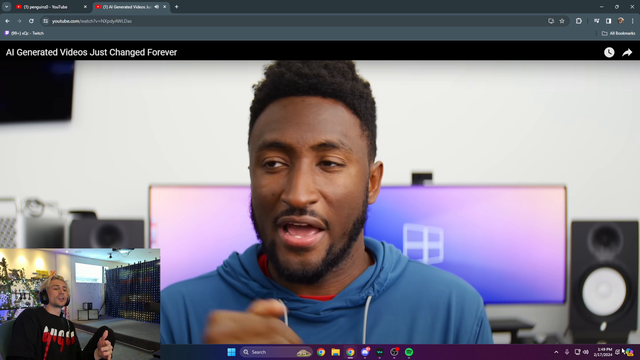Open the notification bell in tray
This screenshot has height=360, width=640.
618,352
